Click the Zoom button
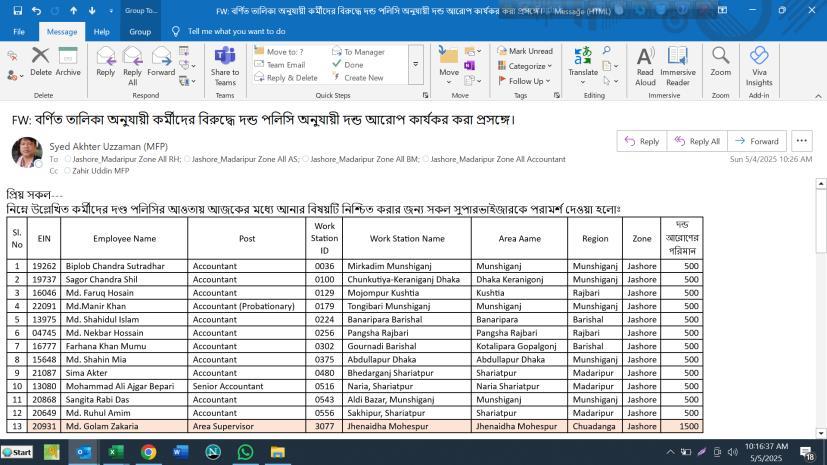The width and height of the screenshot is (827, 465). (720, 62)
